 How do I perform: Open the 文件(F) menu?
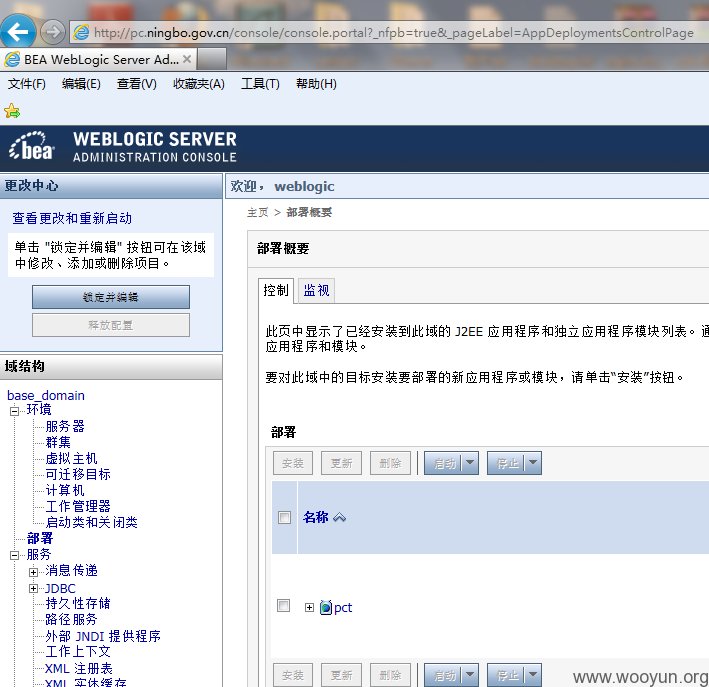click(27, 84)
